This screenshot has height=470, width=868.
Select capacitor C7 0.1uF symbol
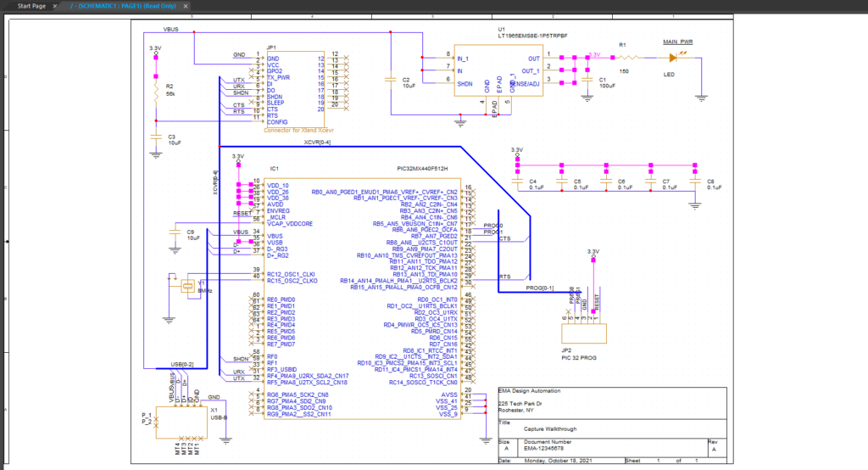650,182
